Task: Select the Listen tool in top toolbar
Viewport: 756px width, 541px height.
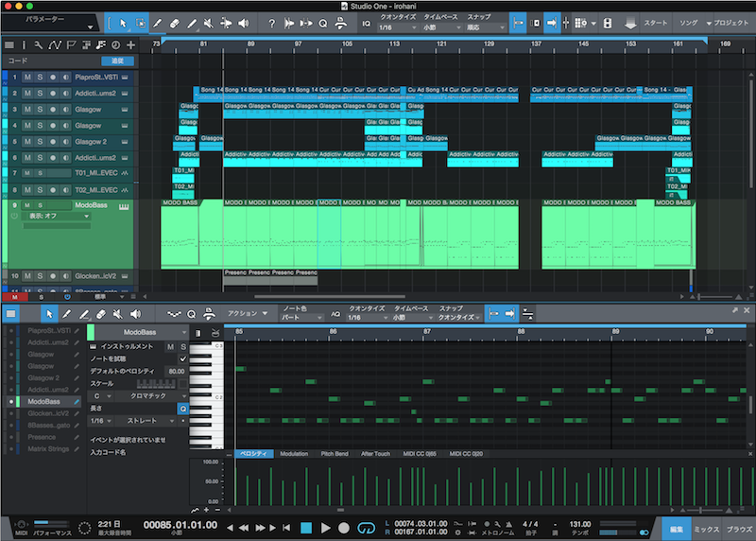Action: click(244, 23)
